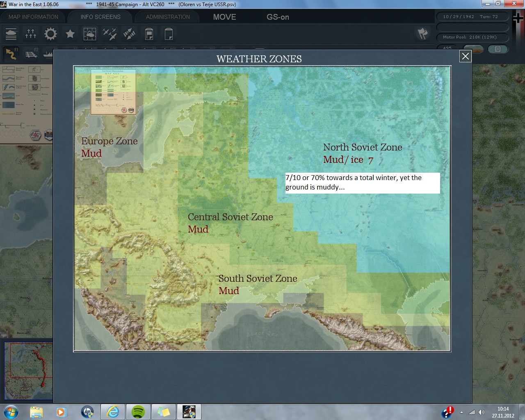The width and height of the screenshot is (525, 420).
Task: Open the network signal tray icon
Action: [472, 412]
